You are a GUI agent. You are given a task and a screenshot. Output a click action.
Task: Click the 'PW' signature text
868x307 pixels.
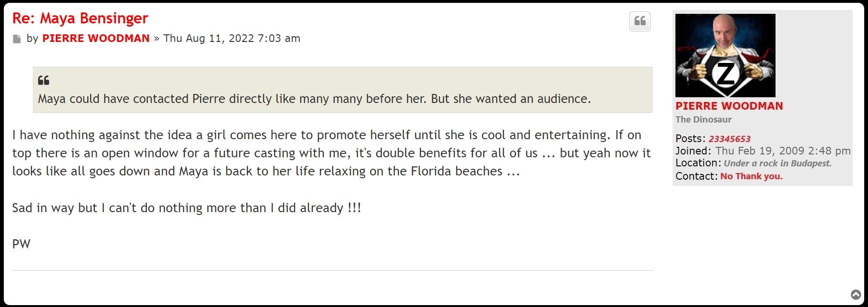[21, 244]
